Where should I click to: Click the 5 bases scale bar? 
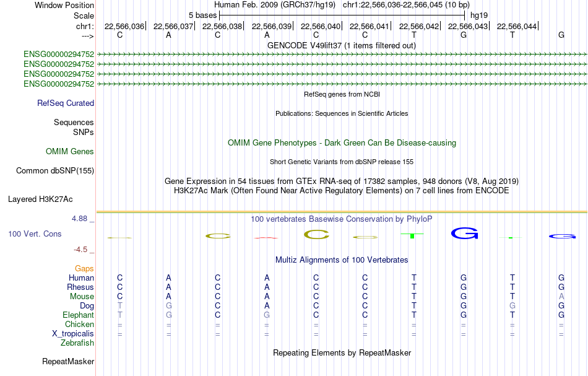[342, 15]
